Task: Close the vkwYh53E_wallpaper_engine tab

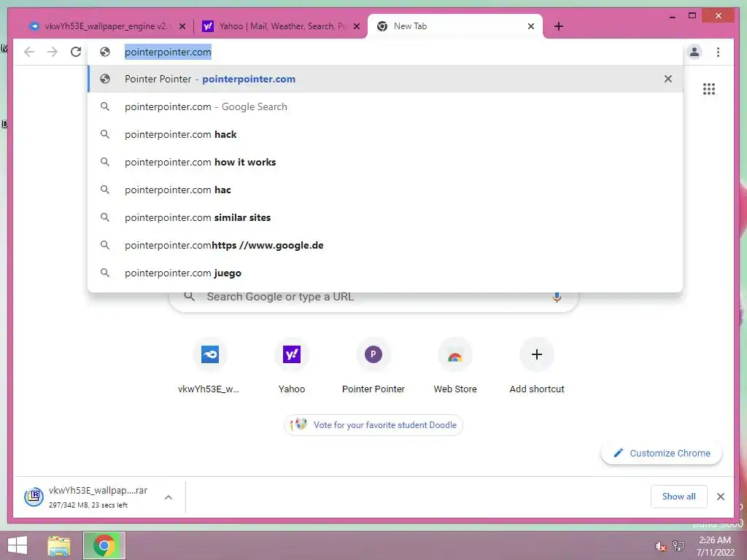Action: click(x=182, y=26)
